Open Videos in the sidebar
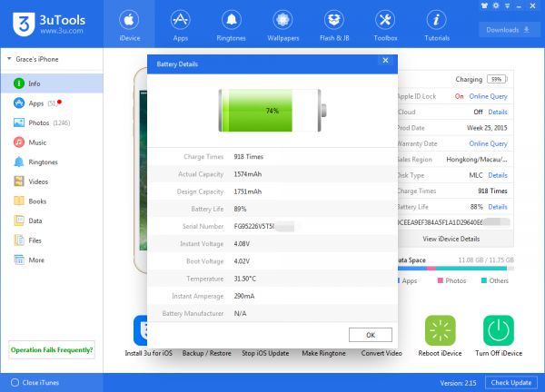Screen dimensions: 545x392 point(52,181)
